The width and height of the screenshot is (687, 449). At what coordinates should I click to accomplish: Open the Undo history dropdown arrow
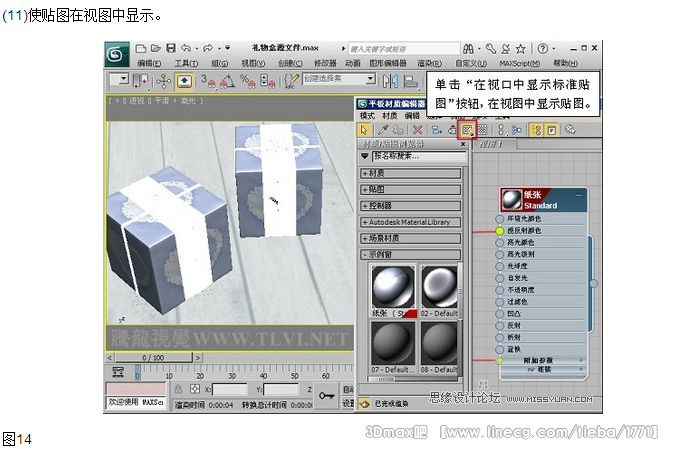[x=197, y=48]
